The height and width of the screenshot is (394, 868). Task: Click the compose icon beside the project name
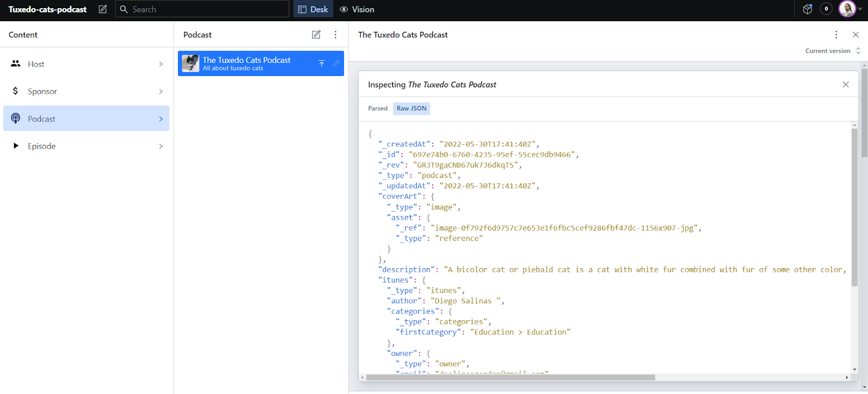[103, 9]
